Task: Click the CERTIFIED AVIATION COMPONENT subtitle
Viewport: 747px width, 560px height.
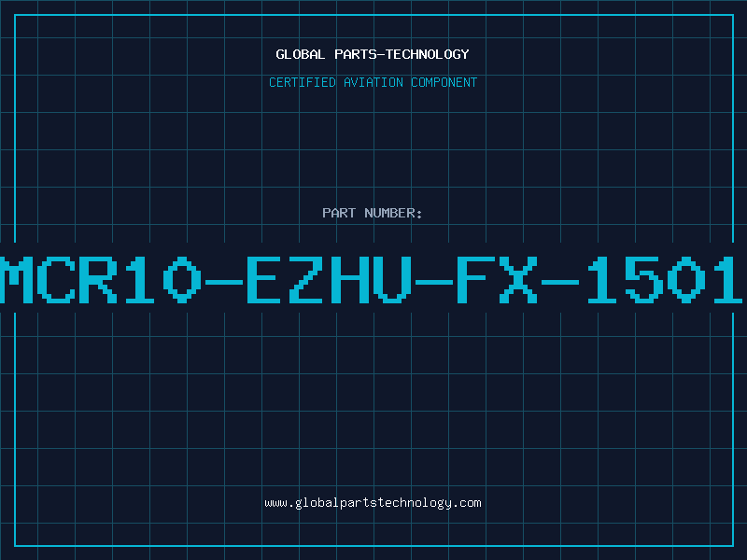Action: (373, 82)
